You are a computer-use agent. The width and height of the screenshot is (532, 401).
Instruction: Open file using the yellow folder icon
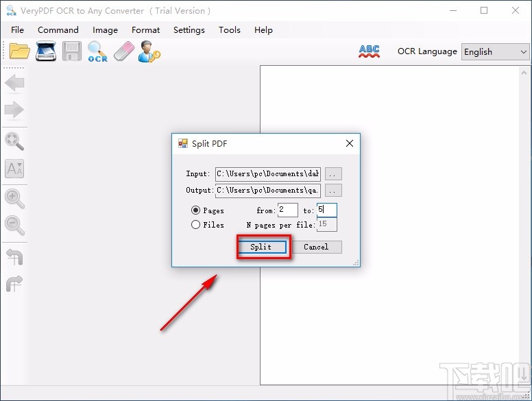click(x=19, y=51)
